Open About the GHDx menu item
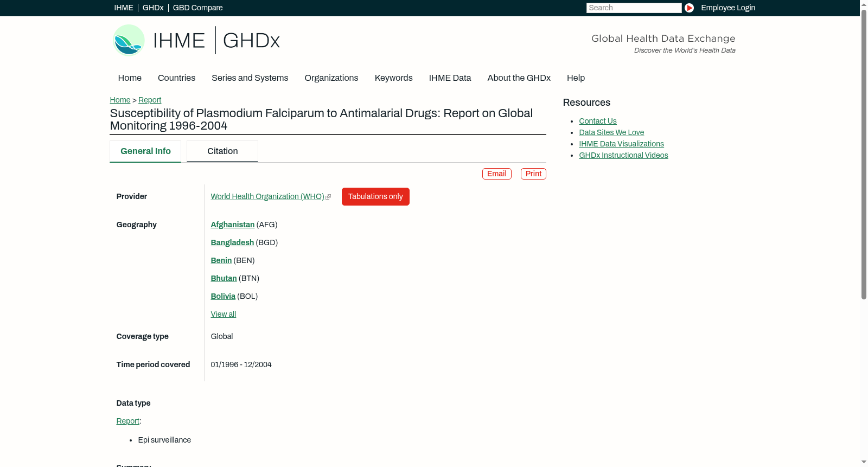868x467 pixels. tap(519, 78)
